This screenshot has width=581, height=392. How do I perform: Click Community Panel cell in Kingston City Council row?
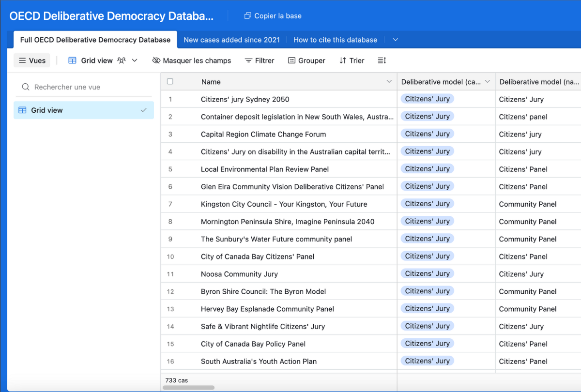pos(538,204)
